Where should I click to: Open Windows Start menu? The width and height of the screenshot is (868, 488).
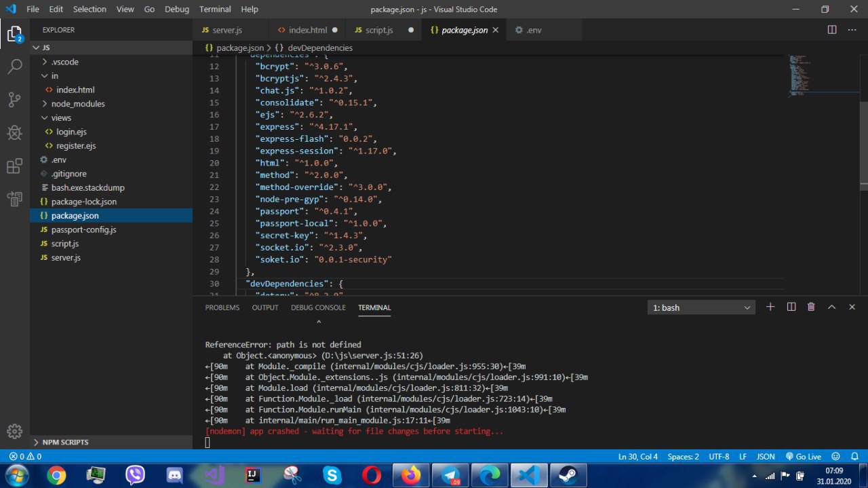16,475
